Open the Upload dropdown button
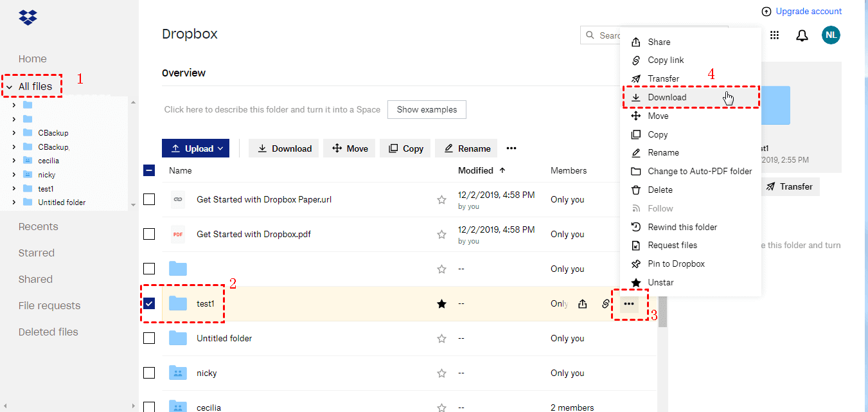Viewport: 868px width, 412px height. click(x=196, y=148)
